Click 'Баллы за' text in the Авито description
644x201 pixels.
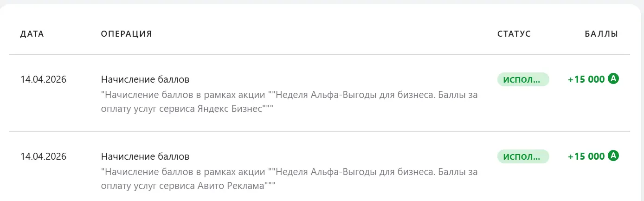(x=458, y=172)
